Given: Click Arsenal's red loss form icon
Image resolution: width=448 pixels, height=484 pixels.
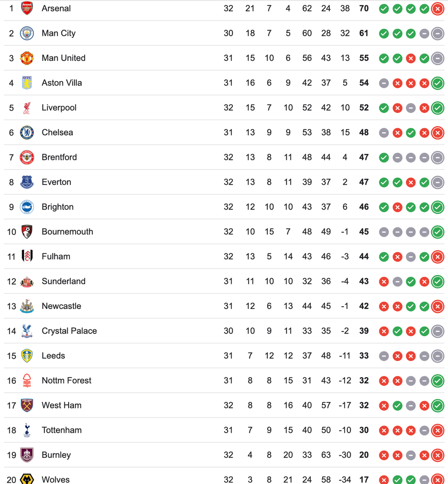Looking at the screenshot, I should [x=437, y=9].
